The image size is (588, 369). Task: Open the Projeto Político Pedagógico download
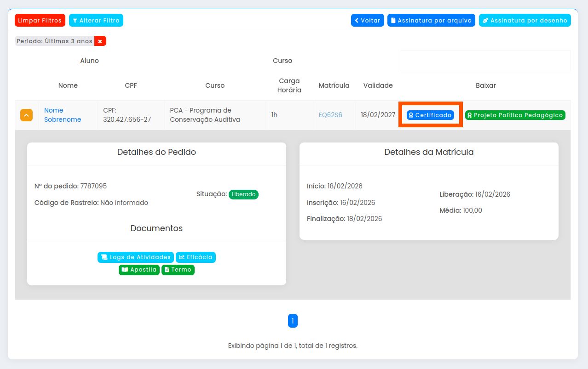tap(515, 115)
